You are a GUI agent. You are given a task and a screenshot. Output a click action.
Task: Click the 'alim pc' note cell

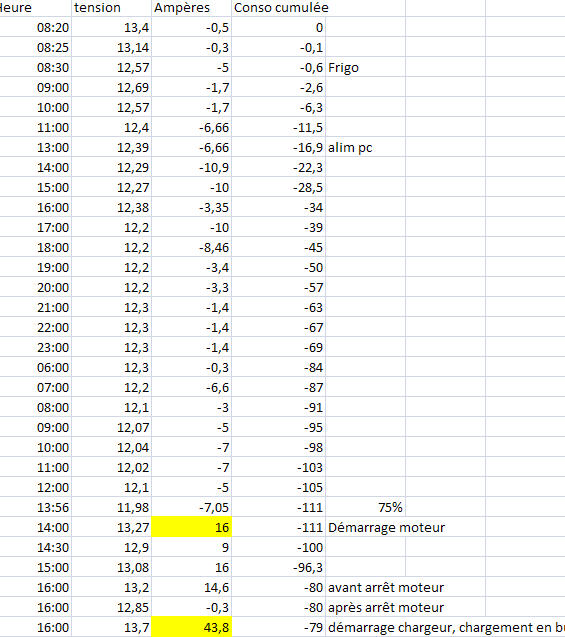[x=366, y=147]
